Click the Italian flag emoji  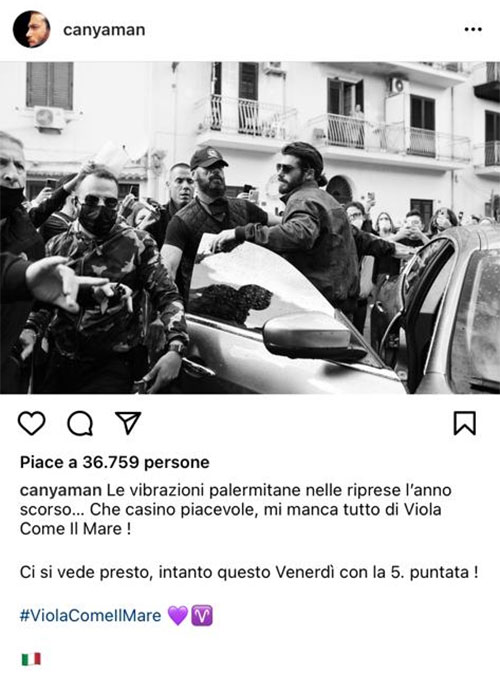point(31,659)
